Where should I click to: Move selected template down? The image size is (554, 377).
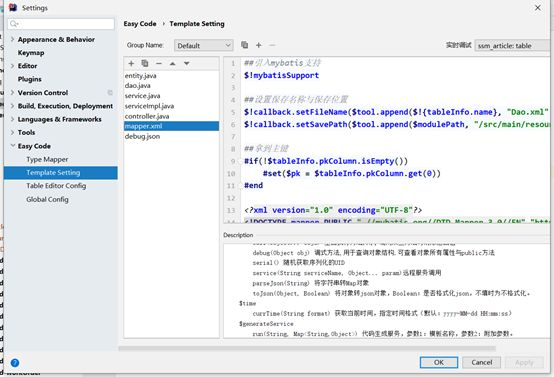[x=187, y=64]
